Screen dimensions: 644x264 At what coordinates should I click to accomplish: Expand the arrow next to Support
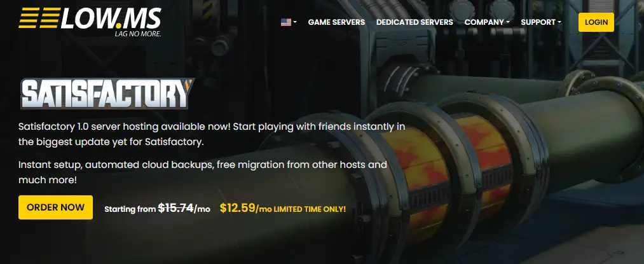point(559,22)
